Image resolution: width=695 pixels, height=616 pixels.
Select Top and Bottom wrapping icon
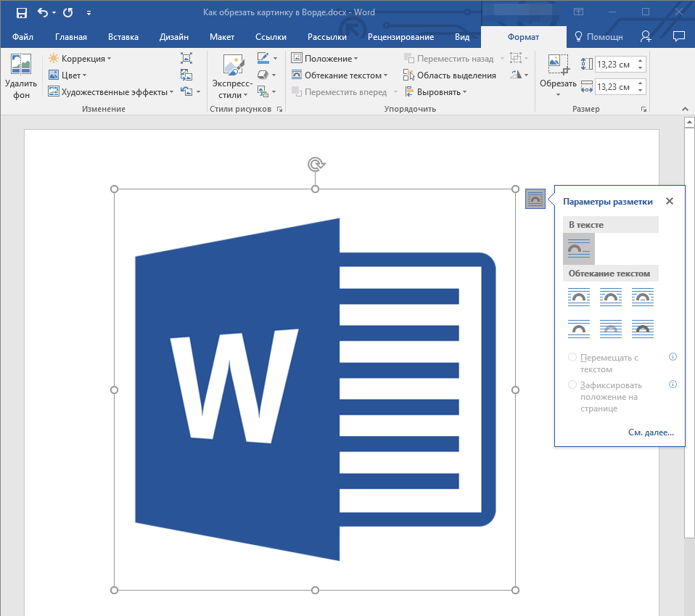579,329
